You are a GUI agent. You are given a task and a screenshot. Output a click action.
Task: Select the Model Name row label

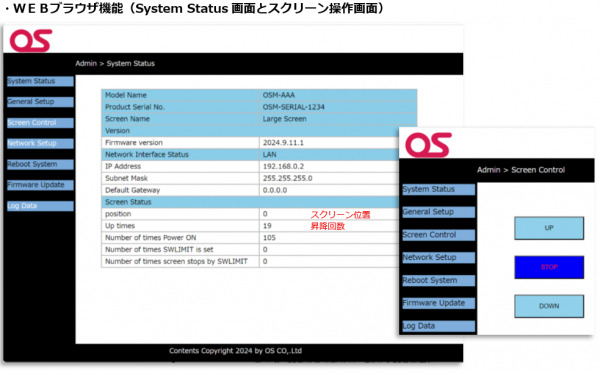(126, 95)
